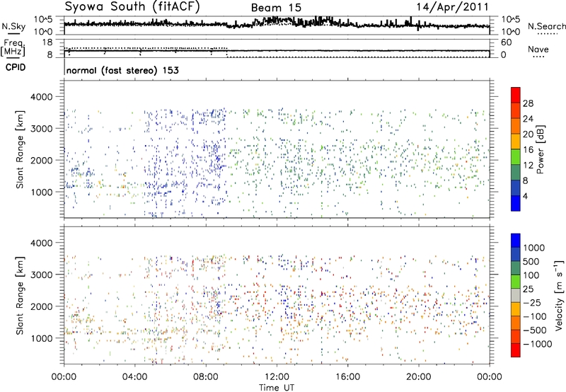Click the 'N.Sky' legend label
The width and height of the screenshot is (566, 392).
pyautogui.click(x=13, y=26)
